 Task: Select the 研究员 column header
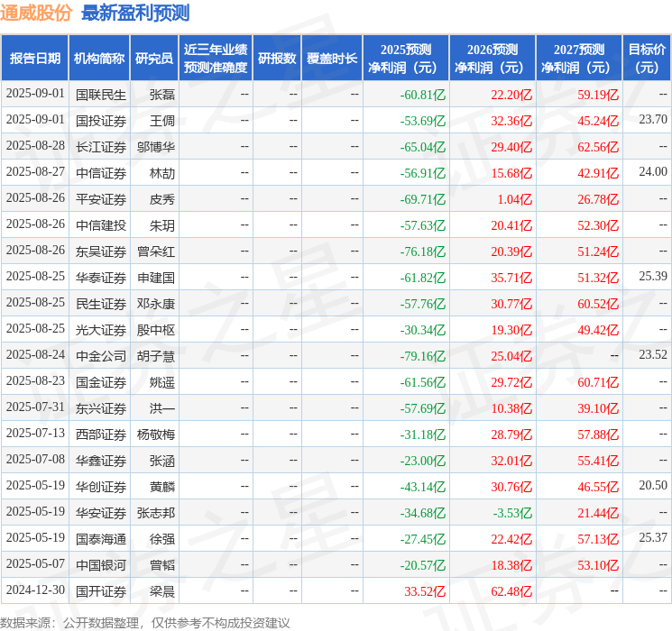coord(154,59)
